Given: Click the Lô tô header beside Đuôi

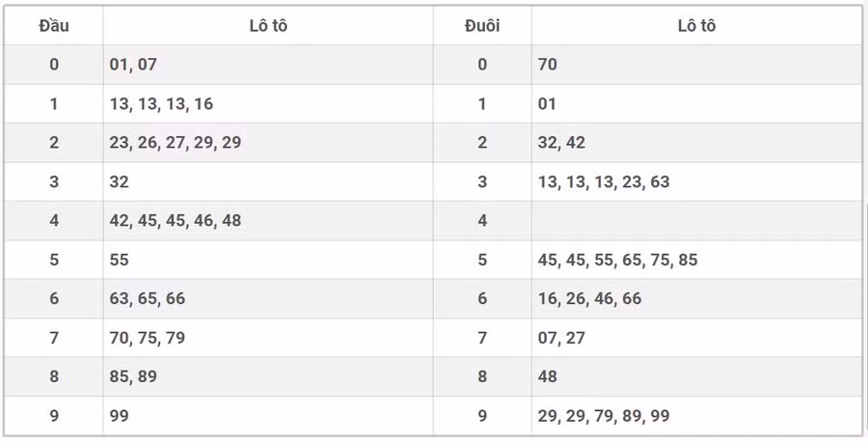Looking at the screenshot, I should pyautogui.click(x=696, y=26).
